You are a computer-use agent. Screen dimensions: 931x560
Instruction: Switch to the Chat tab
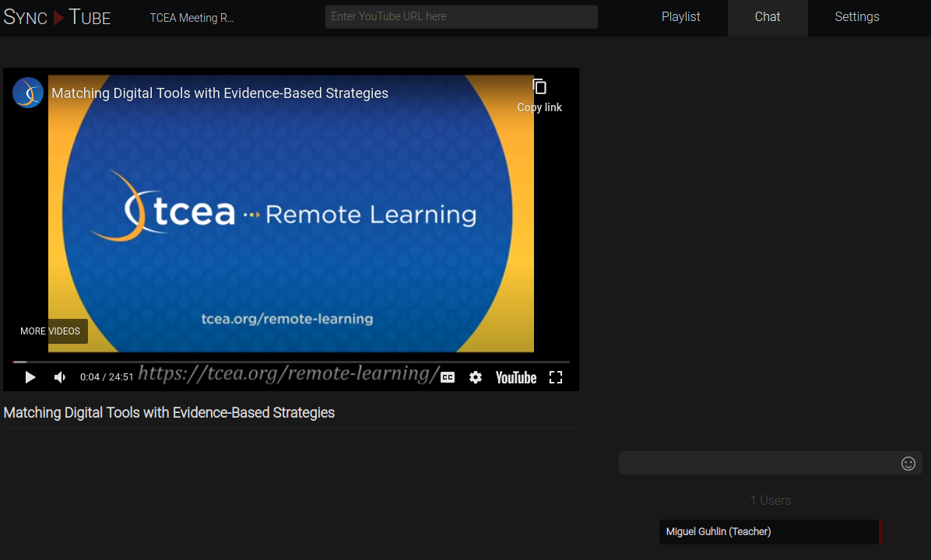(x=767, y=17)
